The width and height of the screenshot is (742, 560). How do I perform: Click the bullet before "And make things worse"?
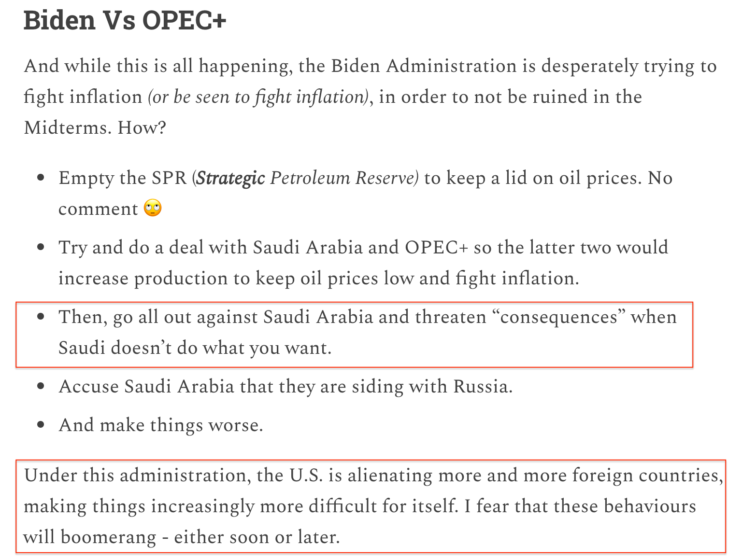click(x=41, y=425)
